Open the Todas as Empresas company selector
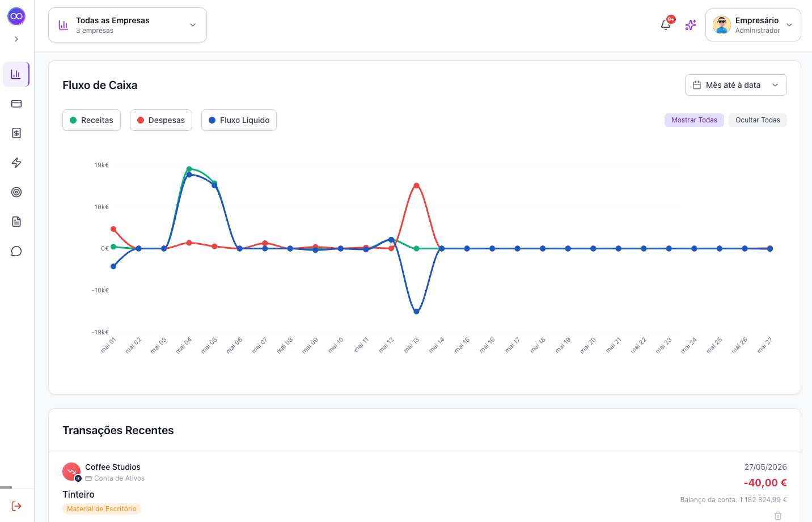The height and width of the screenshot is (522, 812). 128,25
